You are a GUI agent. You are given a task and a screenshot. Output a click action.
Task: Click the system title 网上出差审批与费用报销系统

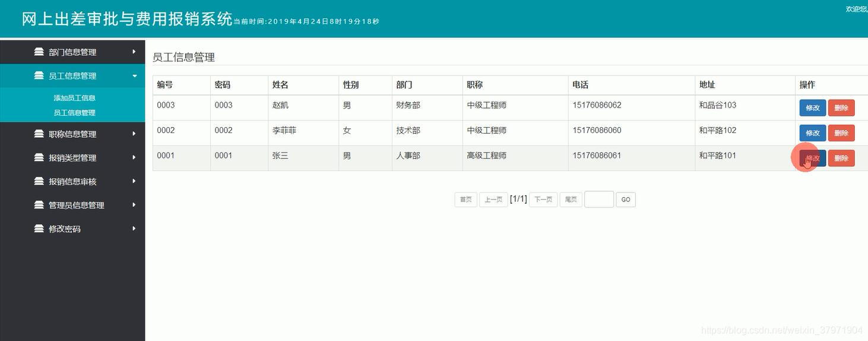(x=127, y=18)
